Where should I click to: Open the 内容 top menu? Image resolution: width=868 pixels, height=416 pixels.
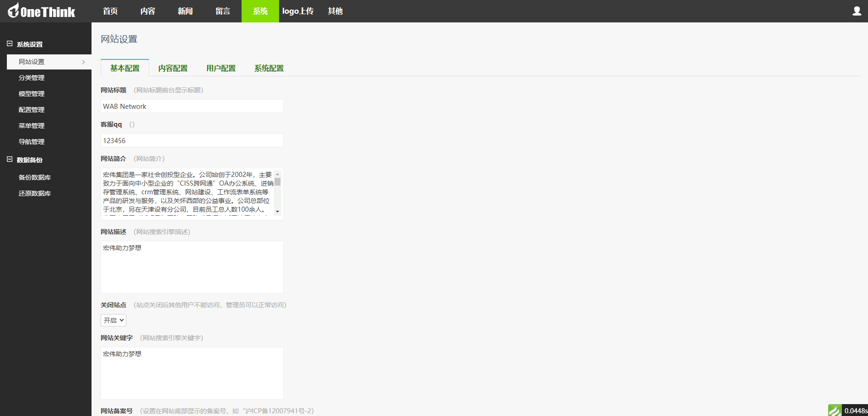(148, 11)
